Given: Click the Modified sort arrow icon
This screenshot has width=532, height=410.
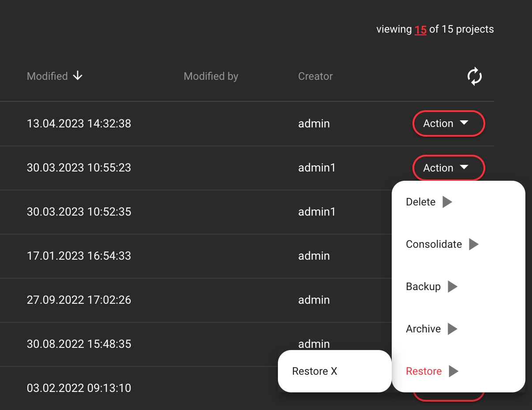Looking at the screenshot, I should click(x=78, y=76).
